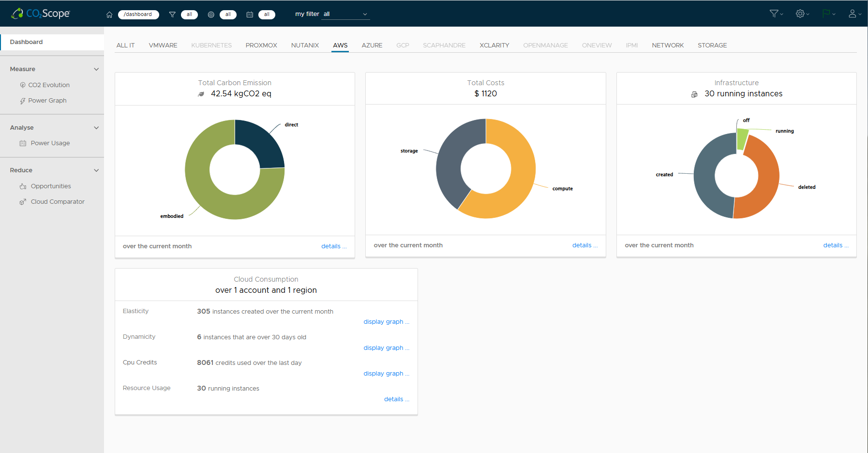
Task: Switch to the PROXMOX tab
Action: click(261, 45)
